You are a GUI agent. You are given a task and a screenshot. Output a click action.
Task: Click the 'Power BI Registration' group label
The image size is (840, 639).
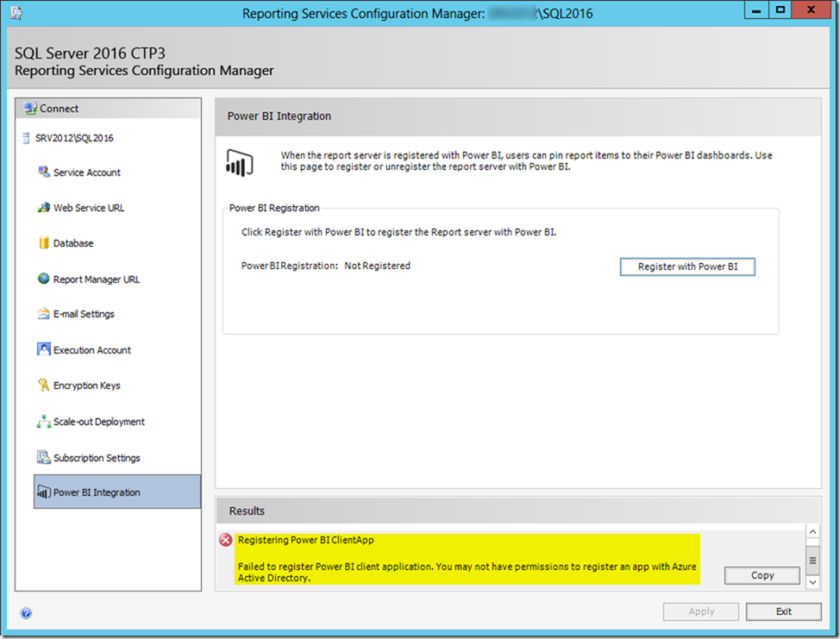point(274,208)
